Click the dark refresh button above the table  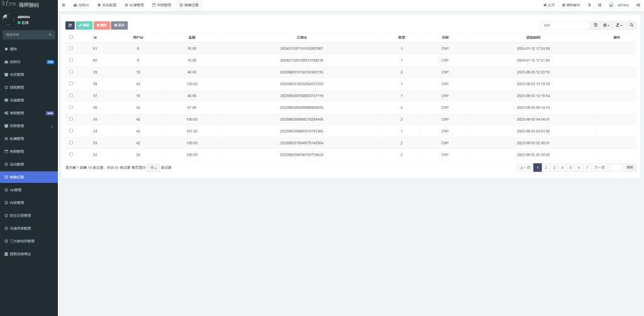click(70, 25)
